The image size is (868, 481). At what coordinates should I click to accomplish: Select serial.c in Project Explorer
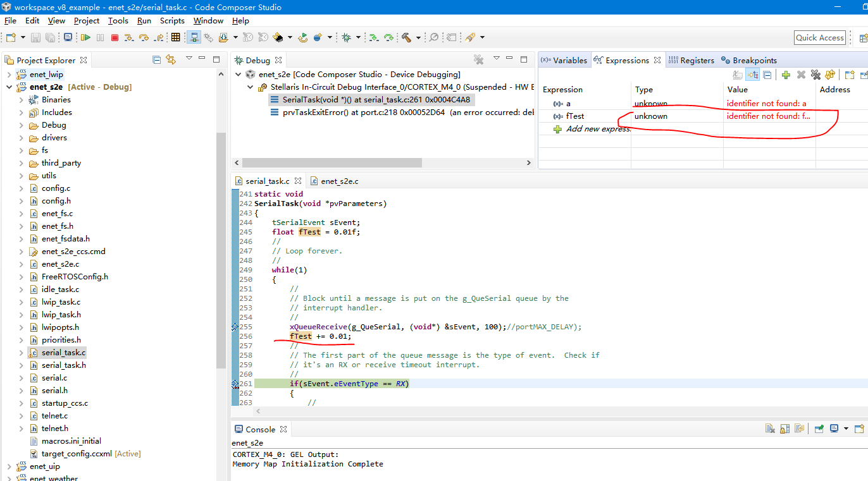click(x=54, y=378)
